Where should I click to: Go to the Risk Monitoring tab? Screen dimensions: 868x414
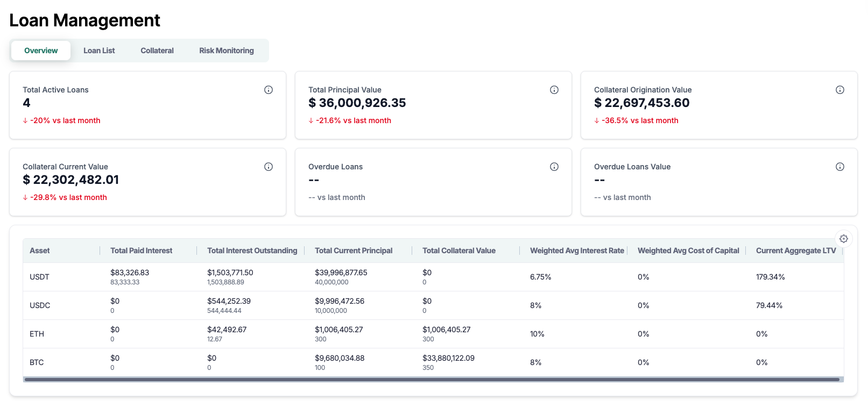pos(227,51)
